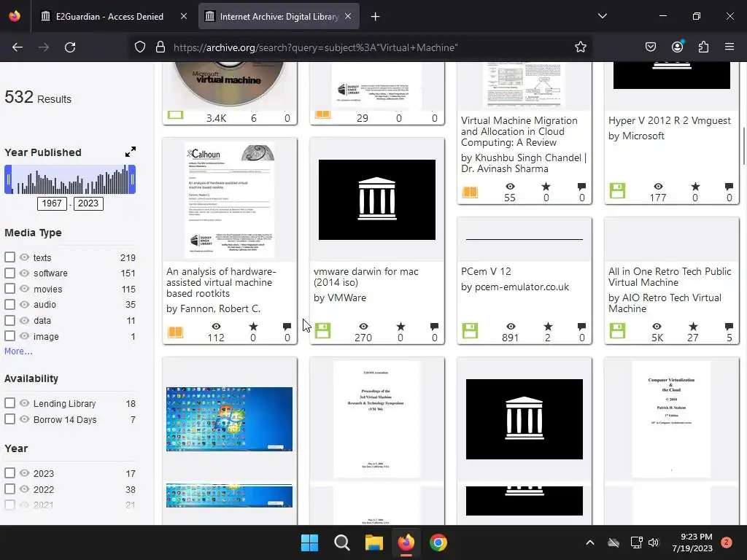Open the Extensions puzzle icon
The width and height of the screenshot is (747, 560).
click(x=703, y=47)
